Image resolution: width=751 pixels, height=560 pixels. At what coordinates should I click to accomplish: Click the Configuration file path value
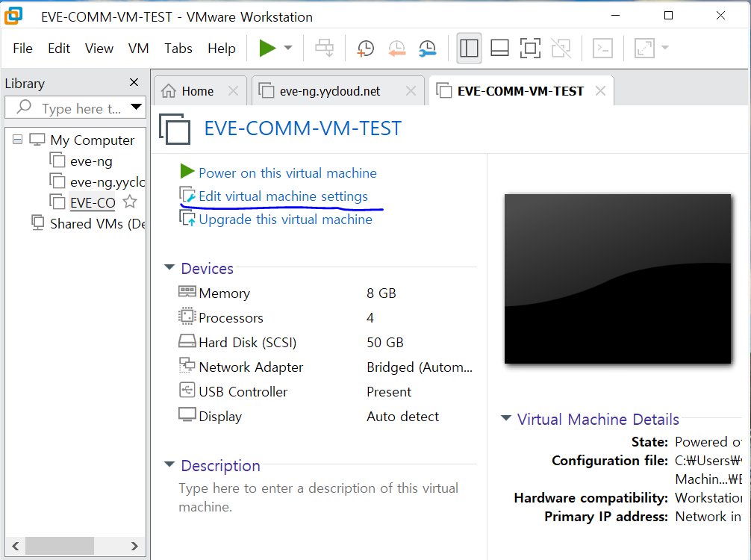point(708,470)
